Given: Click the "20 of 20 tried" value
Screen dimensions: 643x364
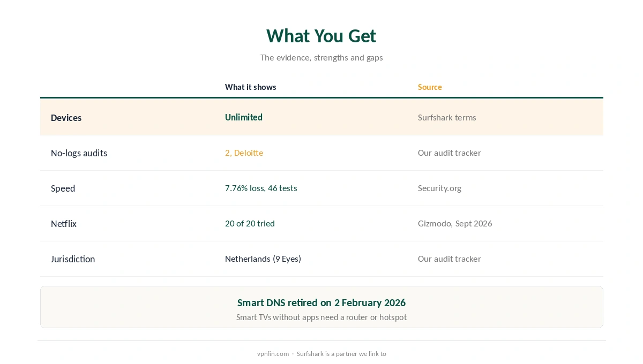Looking at the screenshot, I should (x=250, y=223).
